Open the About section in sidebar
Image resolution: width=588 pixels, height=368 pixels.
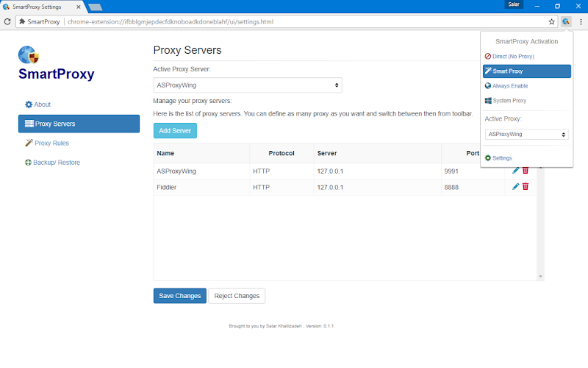tap(38, 105)
